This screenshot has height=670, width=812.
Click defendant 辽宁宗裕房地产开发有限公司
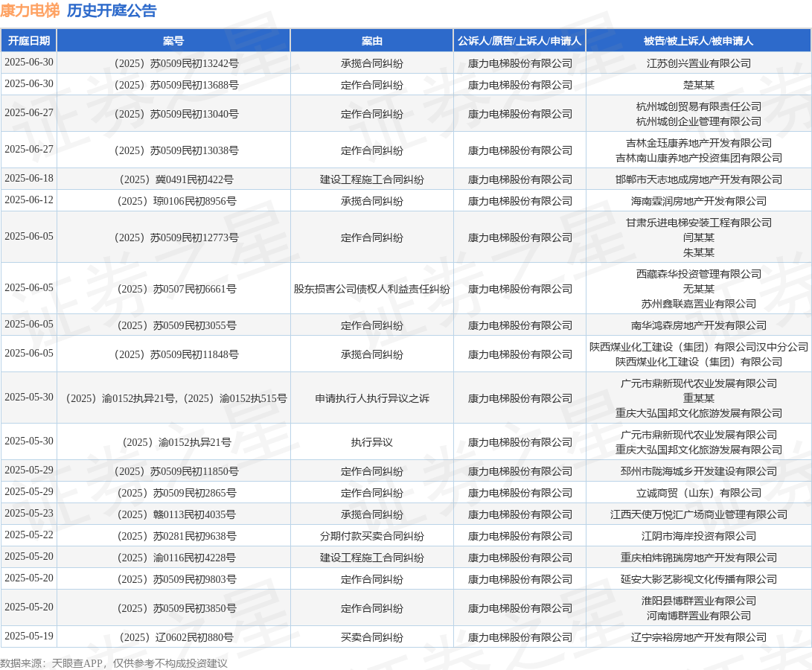click(699, 637)
